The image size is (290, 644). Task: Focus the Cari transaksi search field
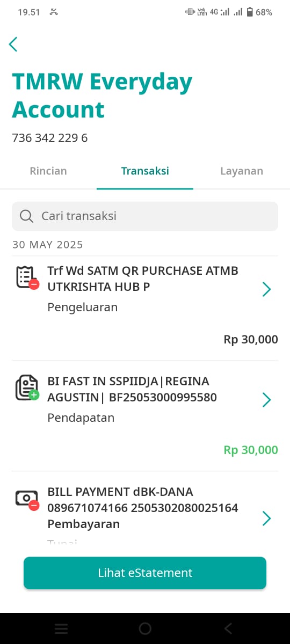coord(145,216)
